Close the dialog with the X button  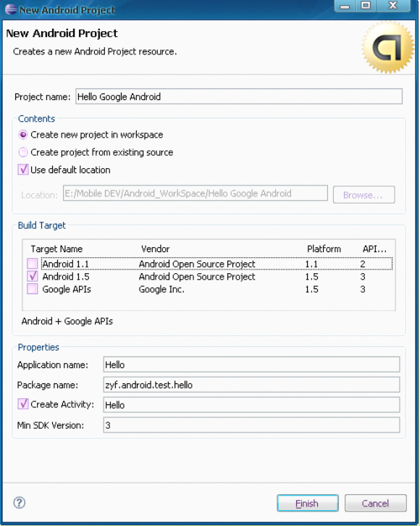coord(393,6)
